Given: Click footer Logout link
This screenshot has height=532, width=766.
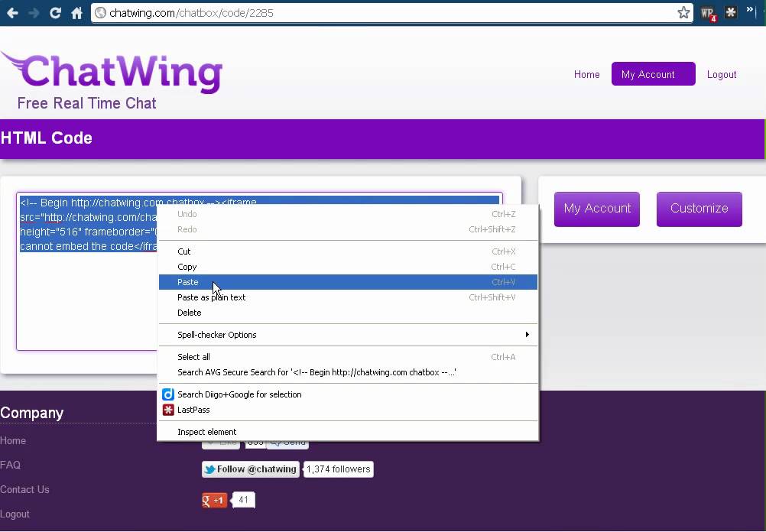Looking at the screenshot, I should [15, 514].
